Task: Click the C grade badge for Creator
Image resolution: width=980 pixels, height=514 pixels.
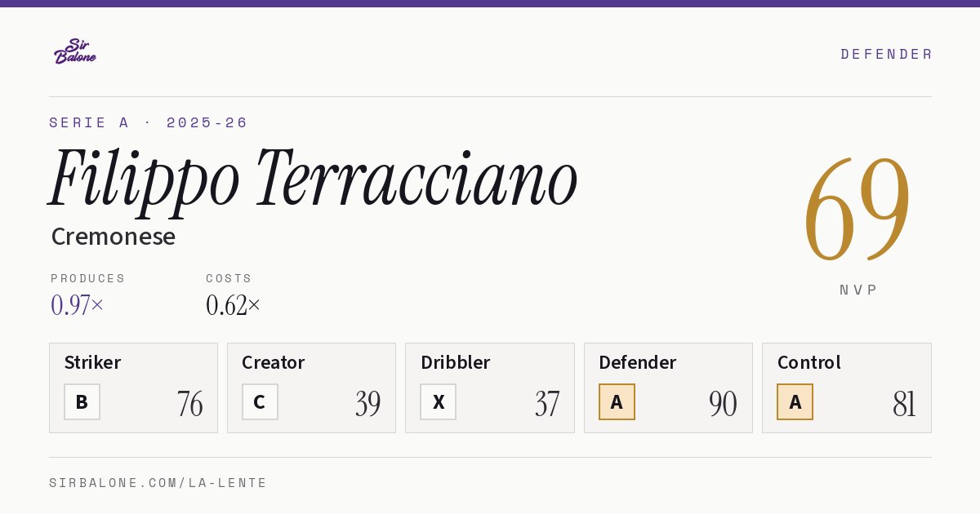Action: [x=260, y=401]
